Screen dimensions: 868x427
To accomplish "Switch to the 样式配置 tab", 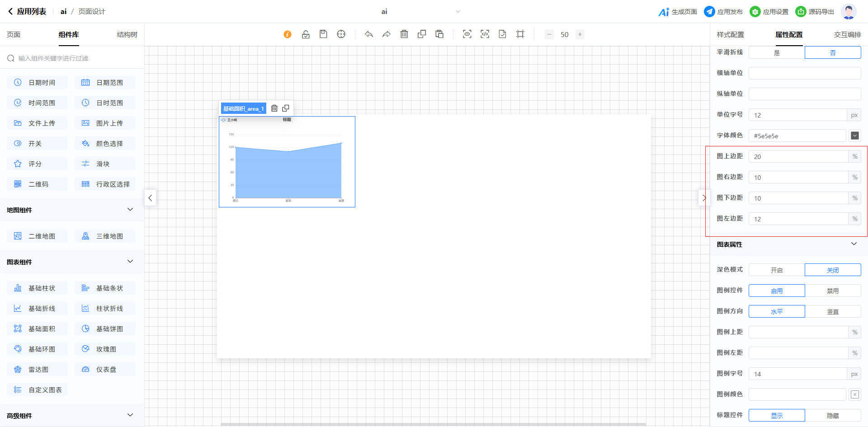I will tap(730, 35).
